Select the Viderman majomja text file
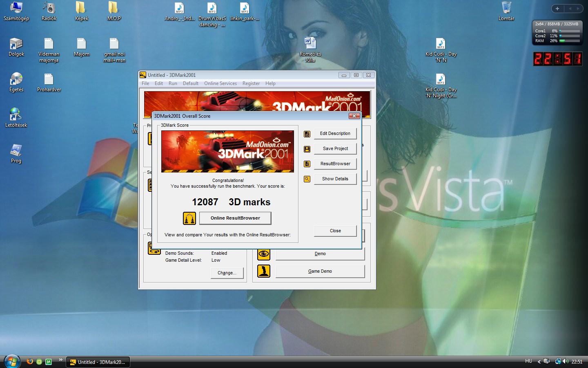 (49, 50)
